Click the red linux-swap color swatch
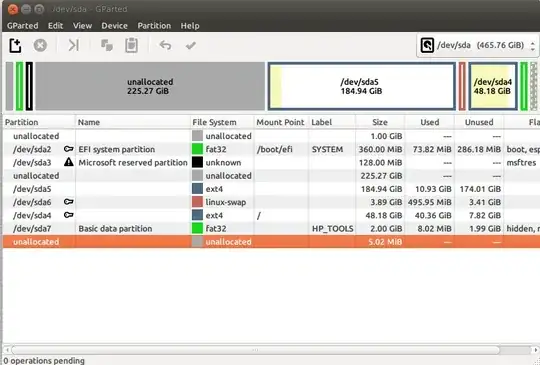540x365 pixels. pos(197,202)
